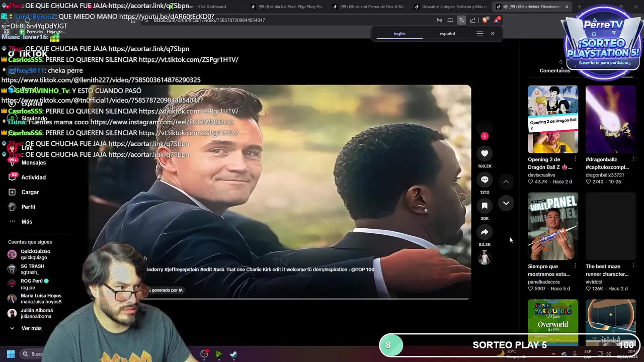The height and width of the screenshot is (362, 644).
Task: Click the translate icon in address bar
Action: (x=461, y=20)
